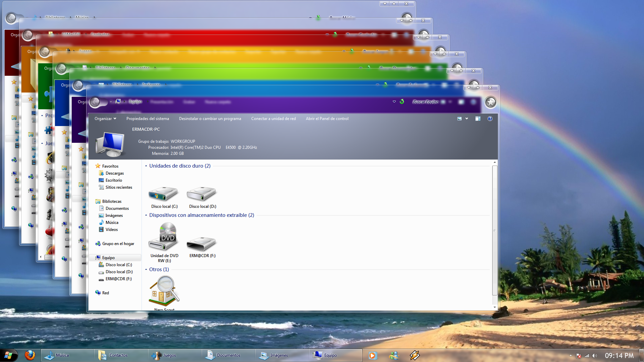Click Desinstalar o cambiar un programa

[x=210, y=119]
